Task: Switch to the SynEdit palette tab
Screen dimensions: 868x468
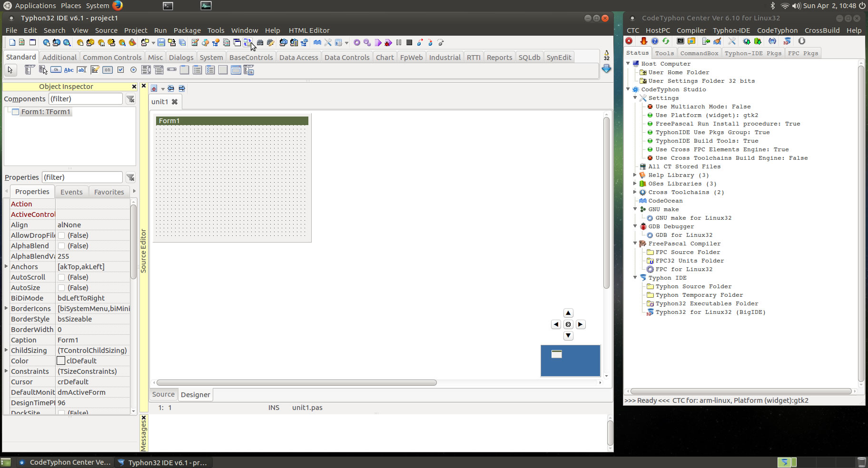Action: [x=559, y=57]
